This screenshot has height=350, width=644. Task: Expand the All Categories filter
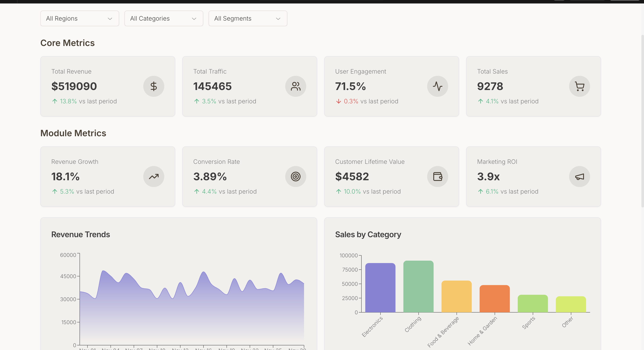(x=163, y=18)
